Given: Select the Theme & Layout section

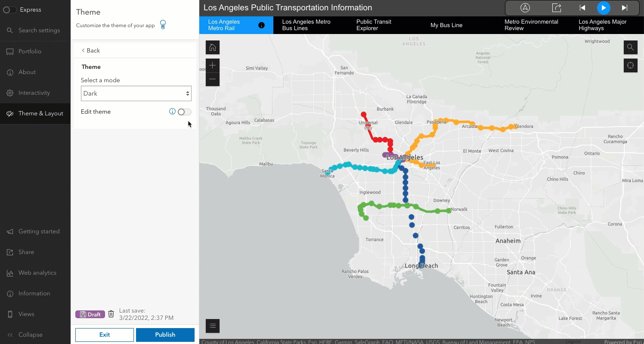Looking at the screenshot, I should (x=35, y=114).
